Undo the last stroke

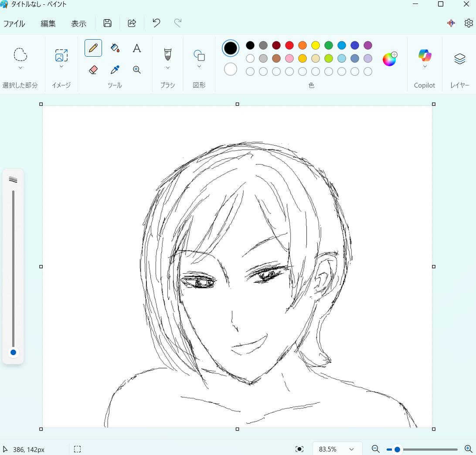[156, 23]
